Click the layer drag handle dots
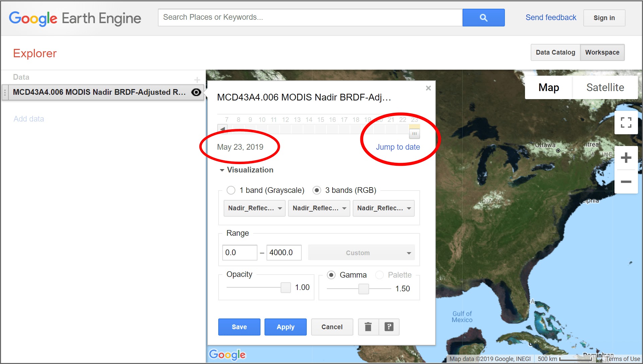The width and height of the screenshot is (643, 364). 5,92
